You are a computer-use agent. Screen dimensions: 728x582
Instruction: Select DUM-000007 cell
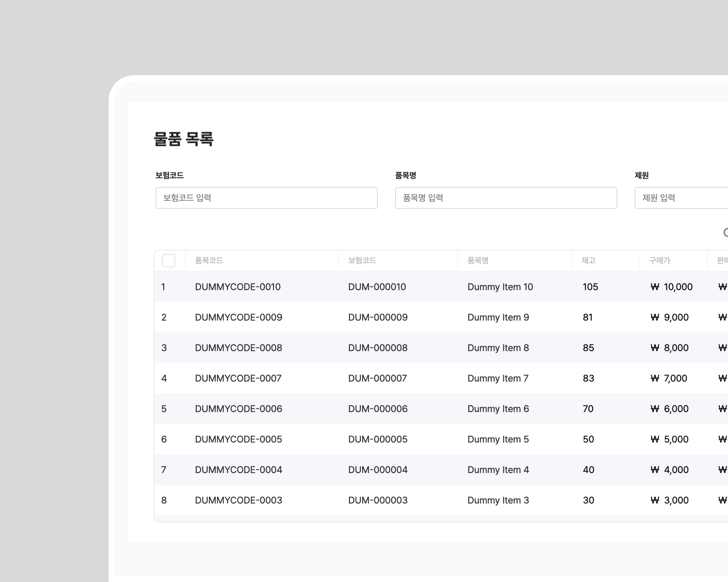pos(378,378)
